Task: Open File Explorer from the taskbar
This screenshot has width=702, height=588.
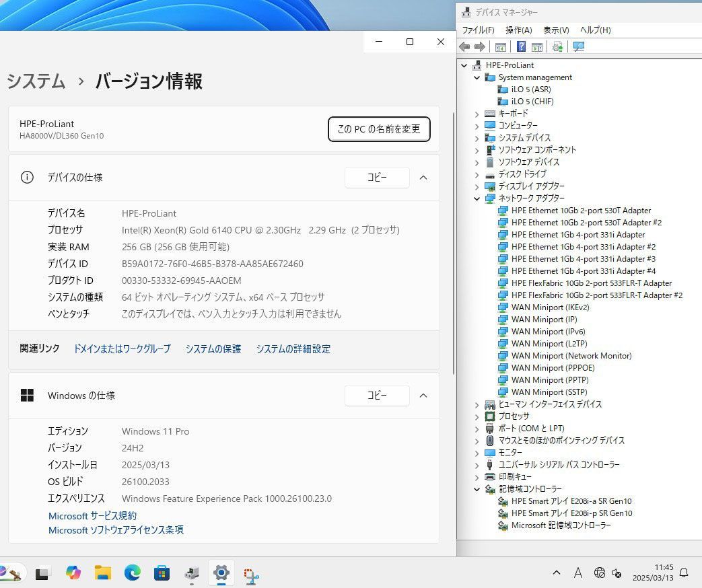Action: [x=103, y=573]
